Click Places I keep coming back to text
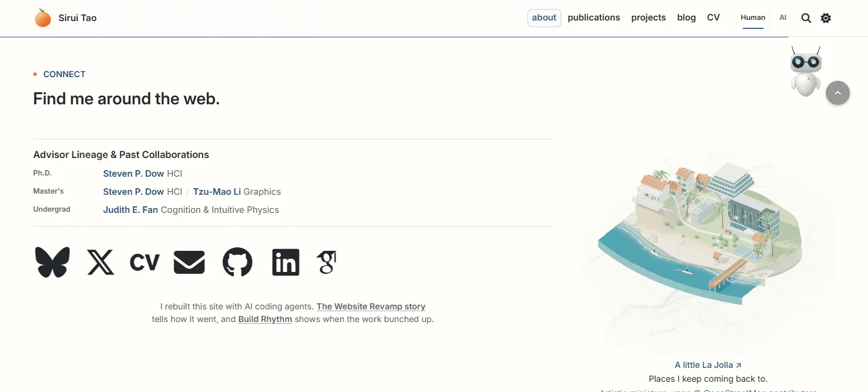This screenshot has width=868, height=392. [708, 379]
